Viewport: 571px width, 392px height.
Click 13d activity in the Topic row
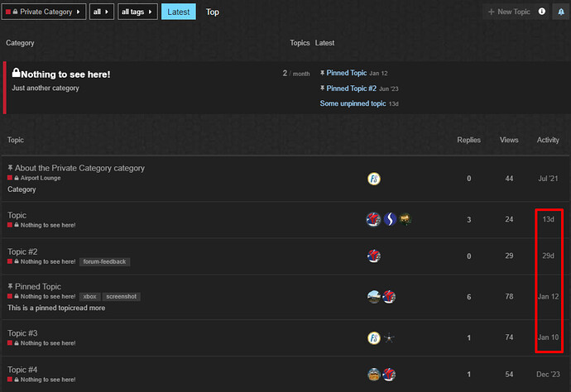coord(548,219)
